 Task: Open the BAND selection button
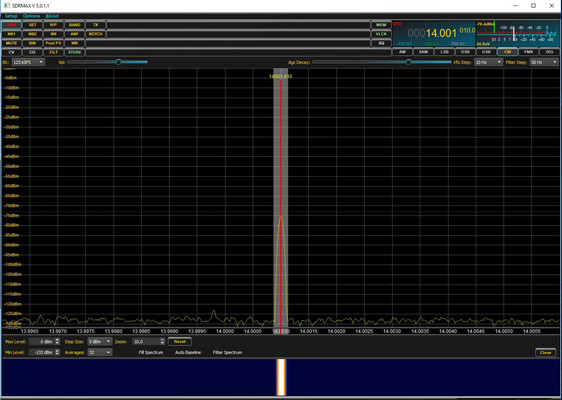[75, 25]
